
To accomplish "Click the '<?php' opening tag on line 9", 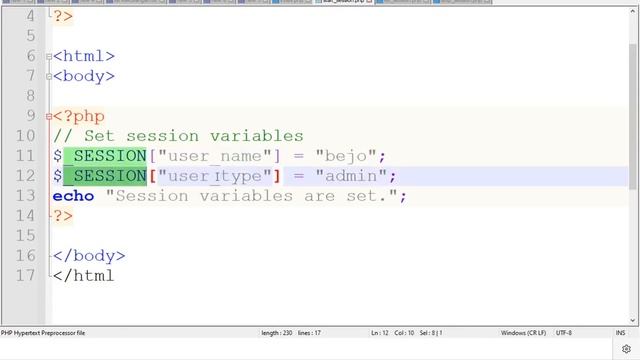I will click(x=78, y=116).
